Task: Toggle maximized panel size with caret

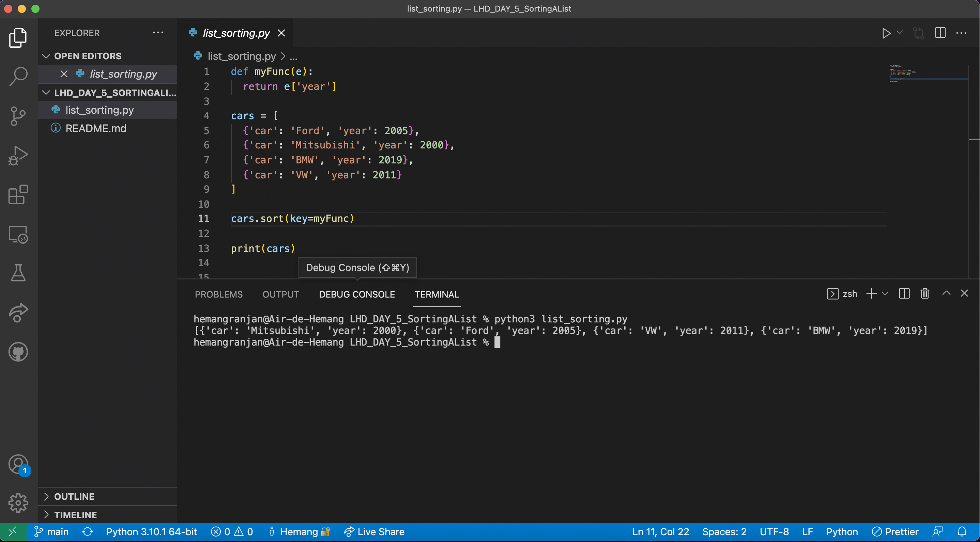Action: (x=946, y=293)
